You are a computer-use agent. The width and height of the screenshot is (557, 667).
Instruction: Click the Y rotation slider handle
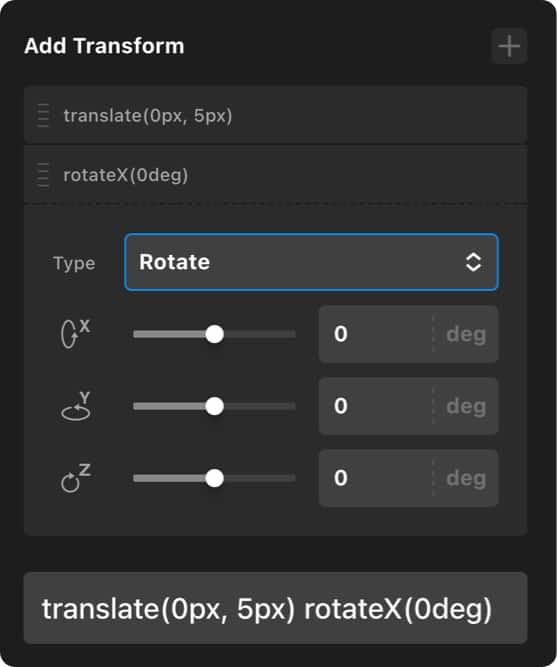(214, 406)
